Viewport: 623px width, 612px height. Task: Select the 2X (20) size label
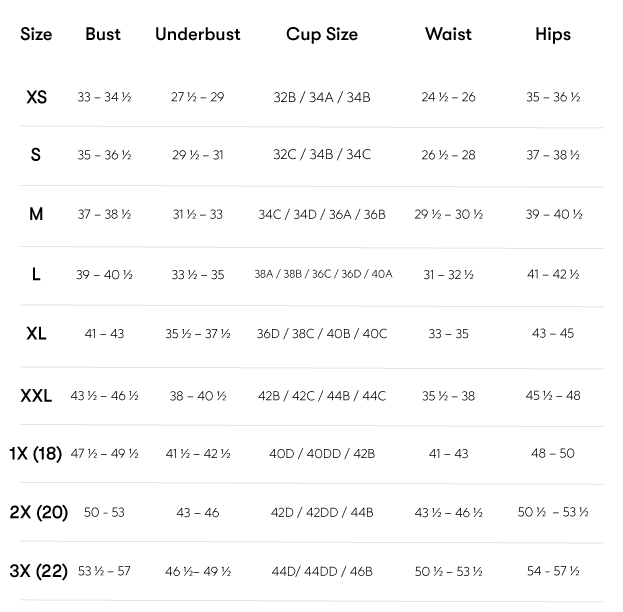coord(38,512)
